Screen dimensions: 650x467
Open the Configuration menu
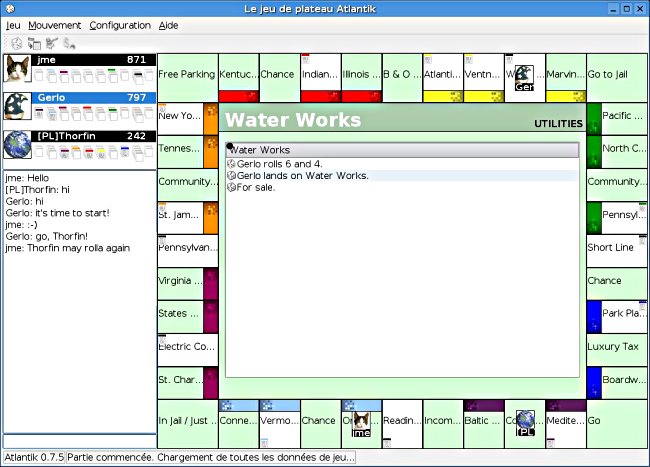tap(120, 25)
